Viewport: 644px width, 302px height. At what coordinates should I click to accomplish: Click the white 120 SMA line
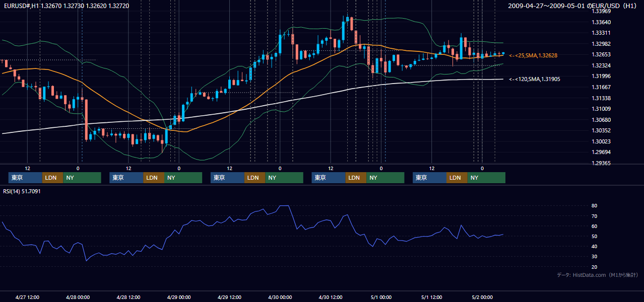point(252,108)
